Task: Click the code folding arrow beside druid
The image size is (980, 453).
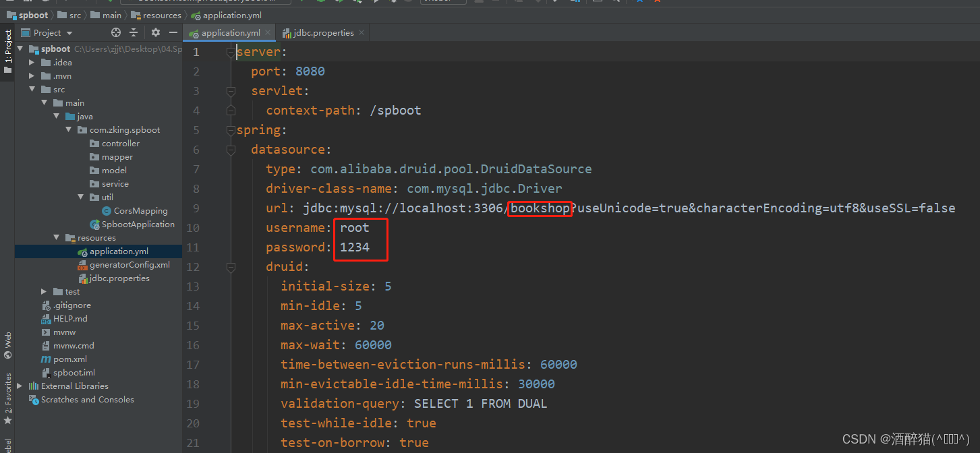Action: [x=231, y=266]
